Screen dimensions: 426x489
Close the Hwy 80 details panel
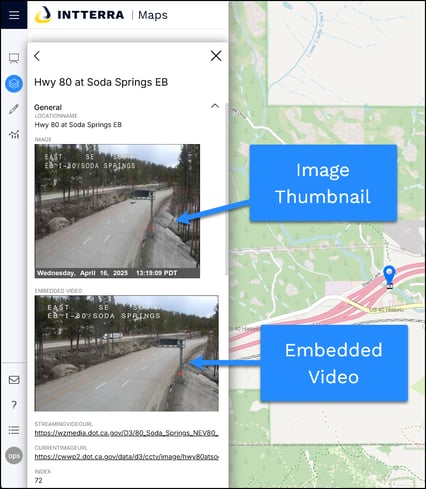tap(216, 56)
